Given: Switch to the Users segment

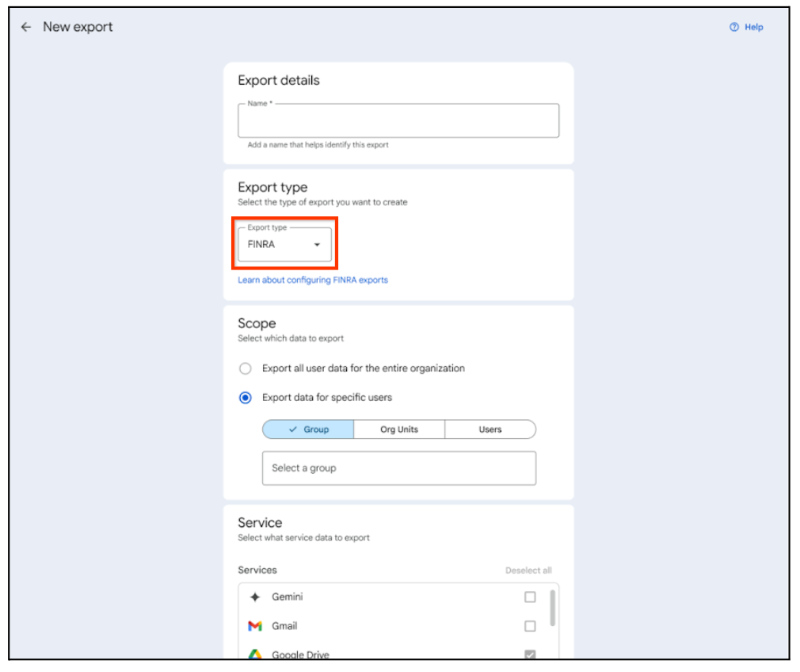Looking at the screenshot, I should [490, 430].
